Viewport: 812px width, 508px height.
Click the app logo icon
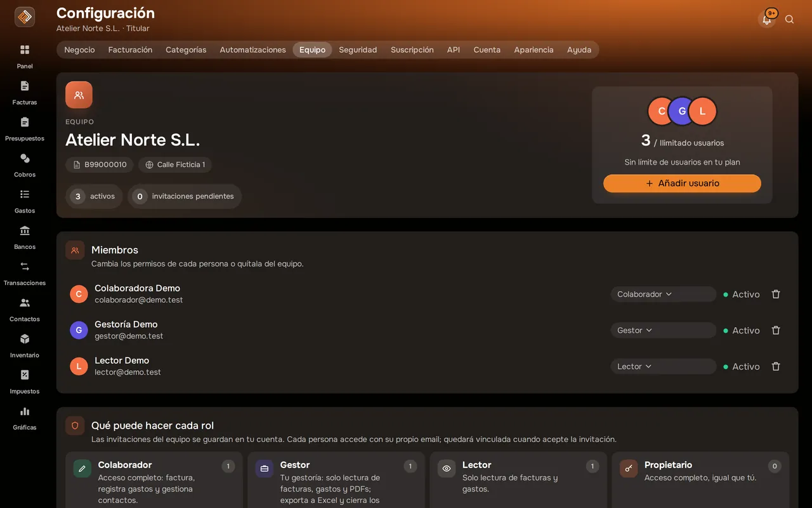[25, 17]
